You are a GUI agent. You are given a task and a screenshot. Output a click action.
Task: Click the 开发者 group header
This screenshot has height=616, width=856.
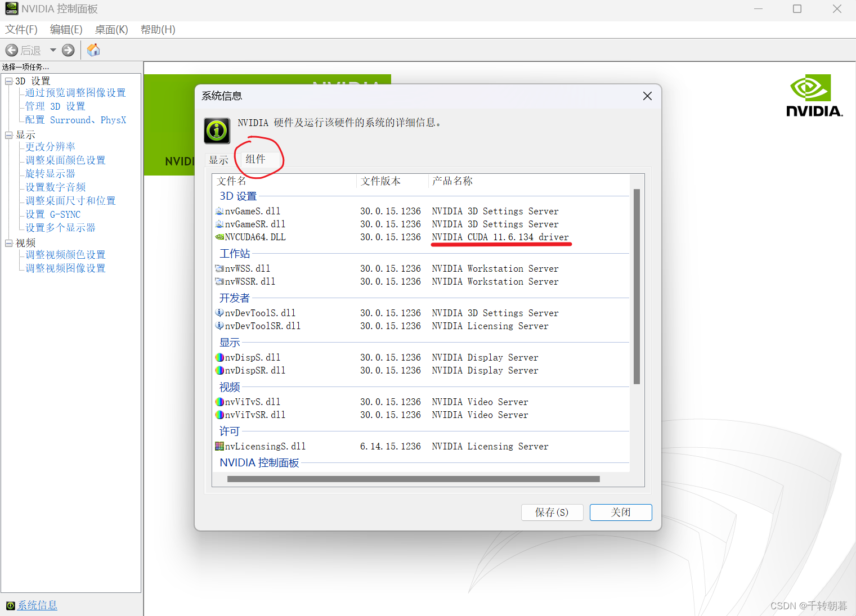click(235, 298)
